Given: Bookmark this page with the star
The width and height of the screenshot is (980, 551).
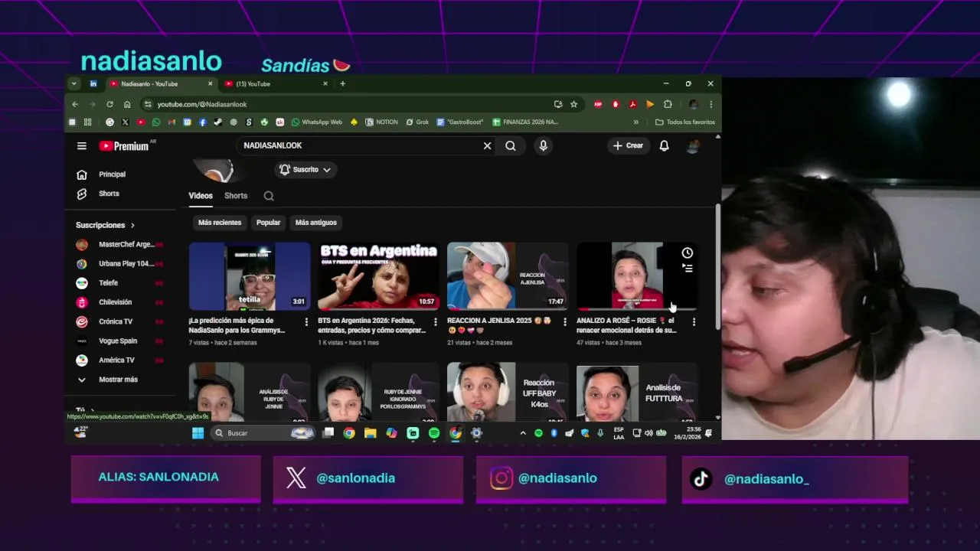Looking at the screenshot, I should (573, 104).
